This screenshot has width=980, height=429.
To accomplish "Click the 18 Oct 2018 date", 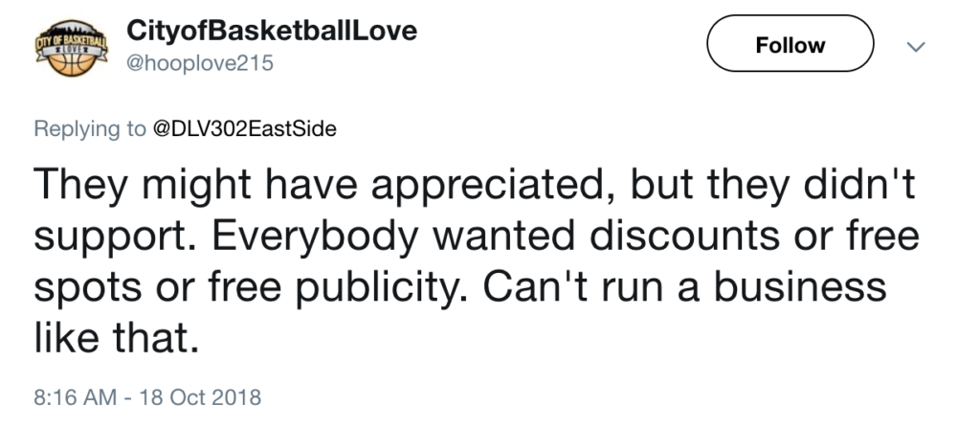I will click(199, 395).
